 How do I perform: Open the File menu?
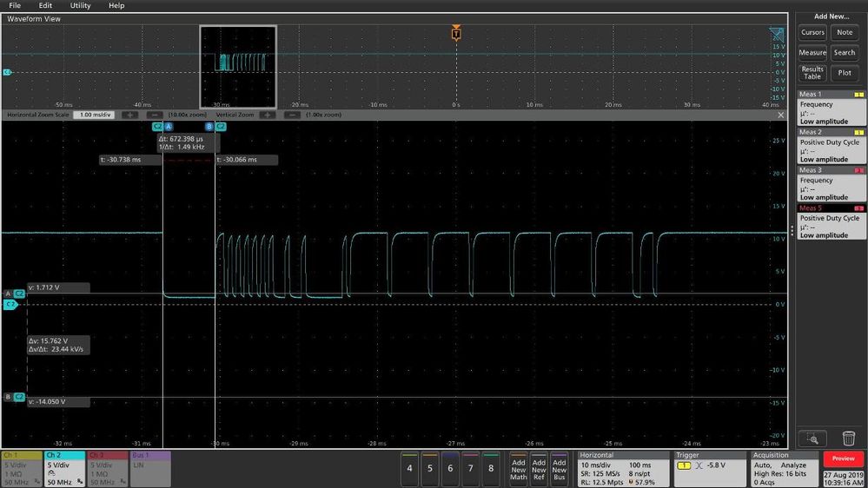(15, 5)
